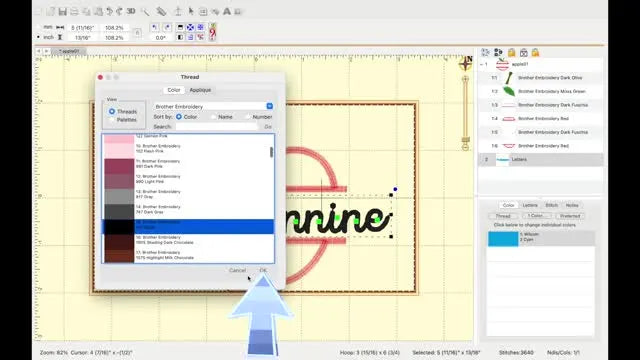Select the 1:4 Brother Embroidery Red row
This screenshot has width=640, height=360.
[540, 119]
